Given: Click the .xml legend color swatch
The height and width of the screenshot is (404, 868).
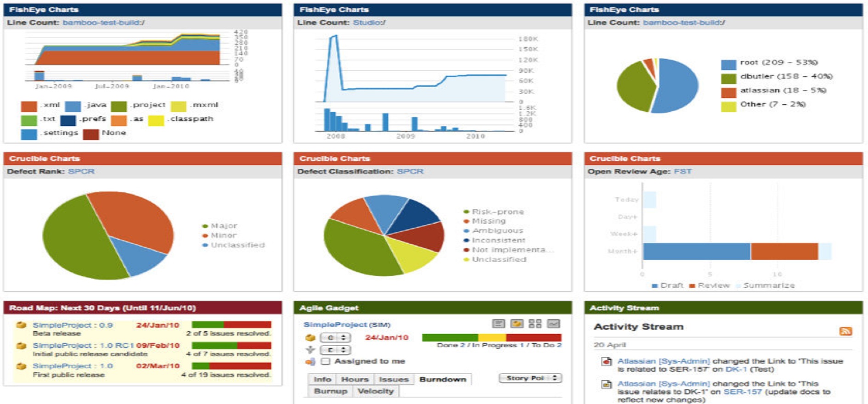Looking at the screenshot, I should [29, 107].
